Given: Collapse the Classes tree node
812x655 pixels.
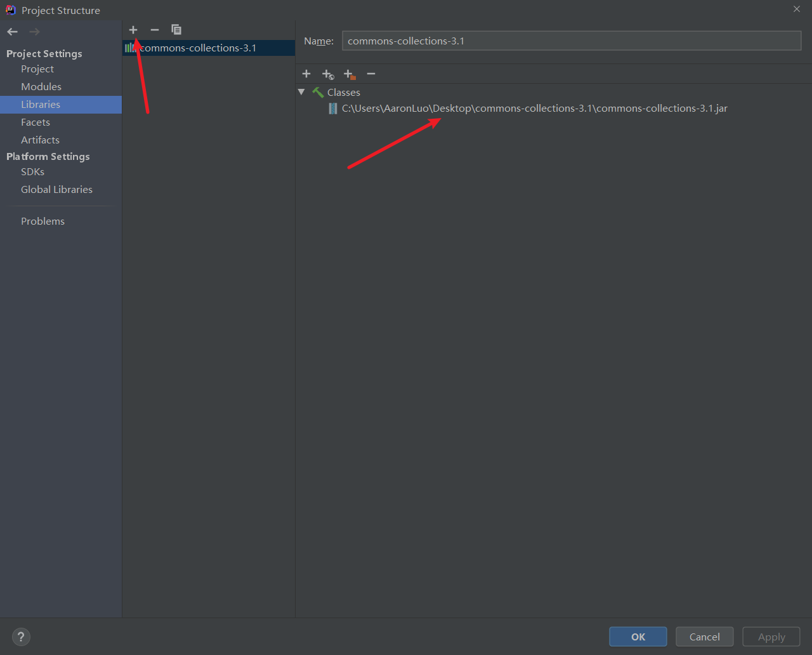Looking at the screenshot, I should coord(301,92).
